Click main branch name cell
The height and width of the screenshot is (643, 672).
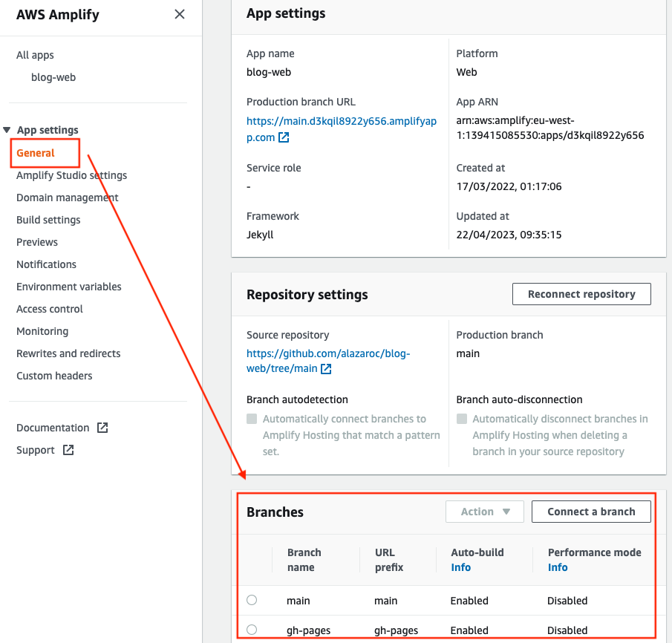299,601
